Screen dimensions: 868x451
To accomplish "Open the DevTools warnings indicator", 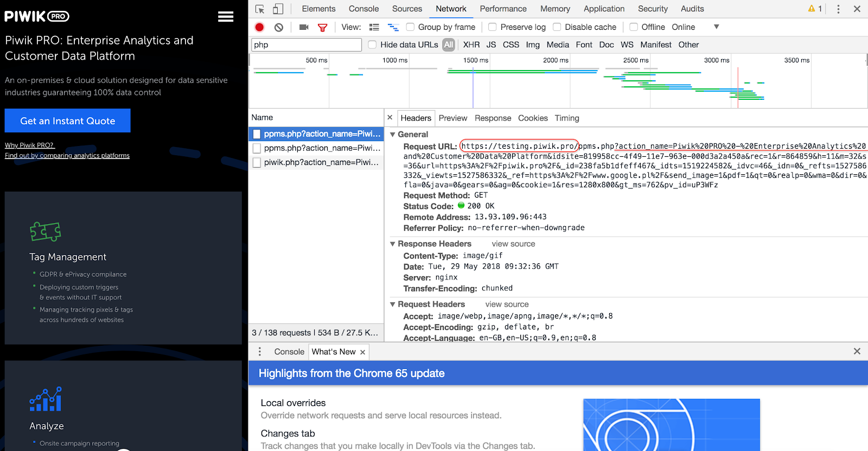I will click(x=815, y=9).
